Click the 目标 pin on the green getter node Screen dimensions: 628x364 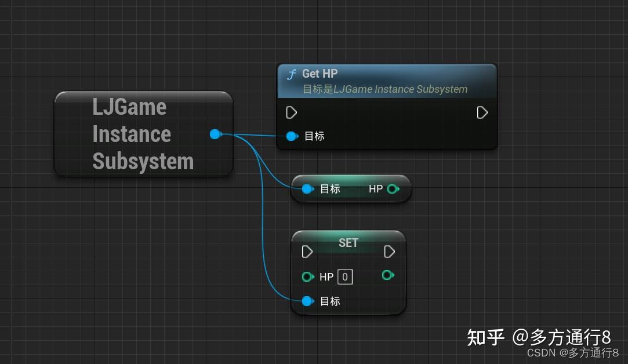coord(307,188)
